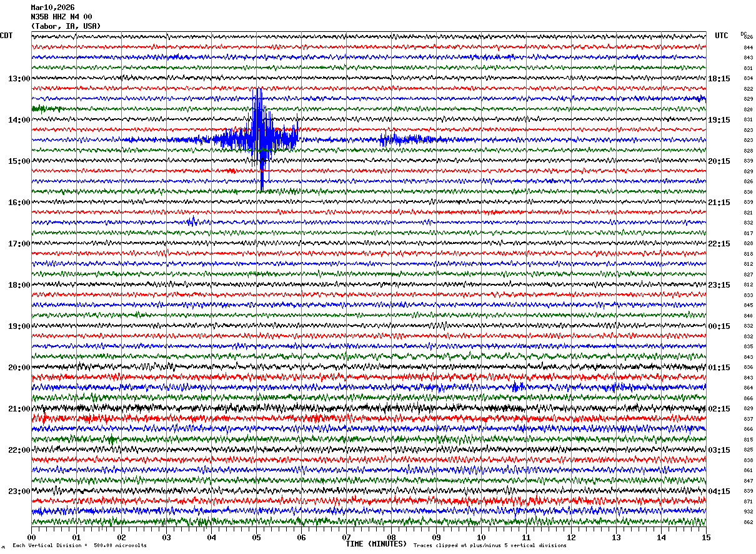Screen dimensions: 756x554
Task: Click the DC offset value 840
Action: 748,316
